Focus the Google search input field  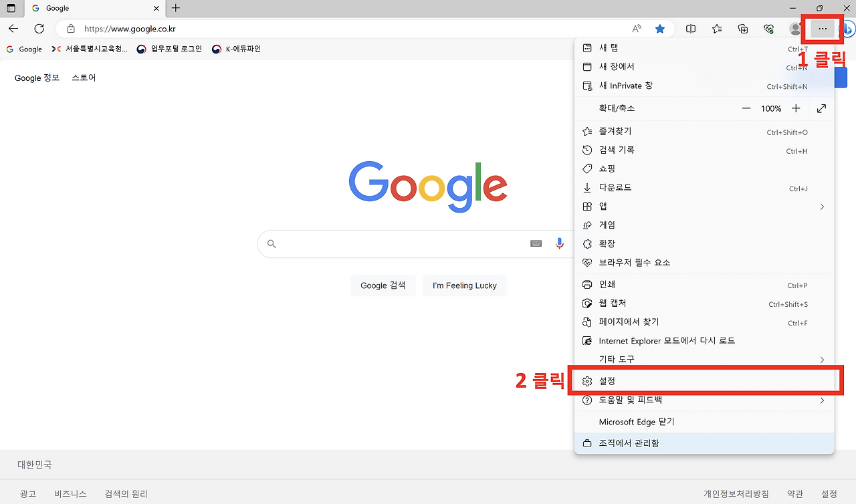tap(401, 244)
